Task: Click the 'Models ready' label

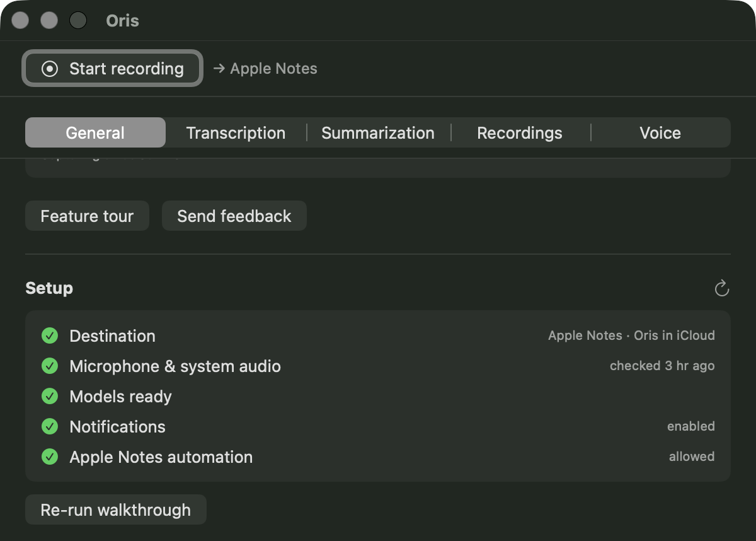Action: tap(120, 397)
